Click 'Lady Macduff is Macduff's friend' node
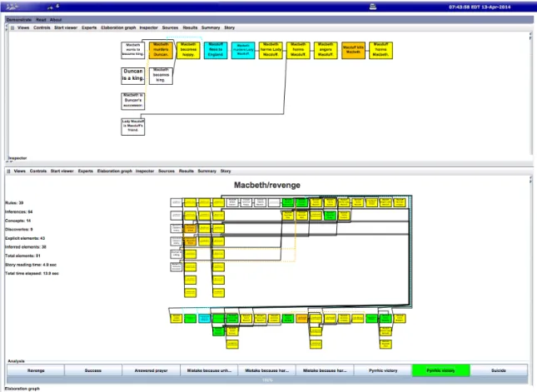Image resolution: width=537 pixels, height=392 pixels. click(x=133, y=127)
